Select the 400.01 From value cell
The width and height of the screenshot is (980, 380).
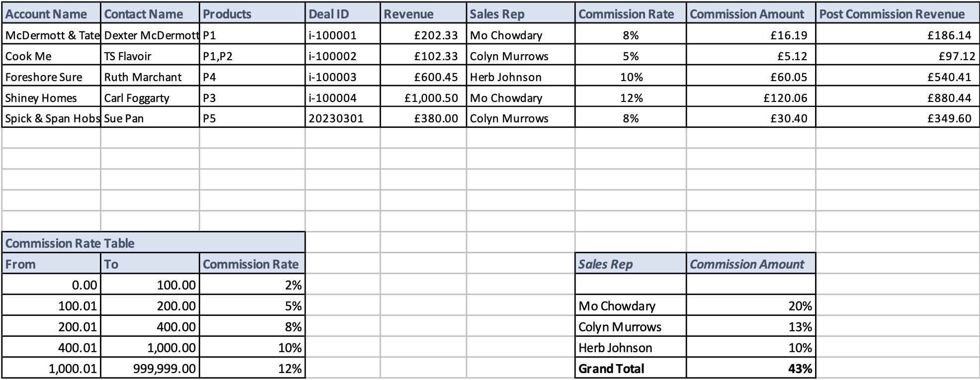[x=51, y=348]
